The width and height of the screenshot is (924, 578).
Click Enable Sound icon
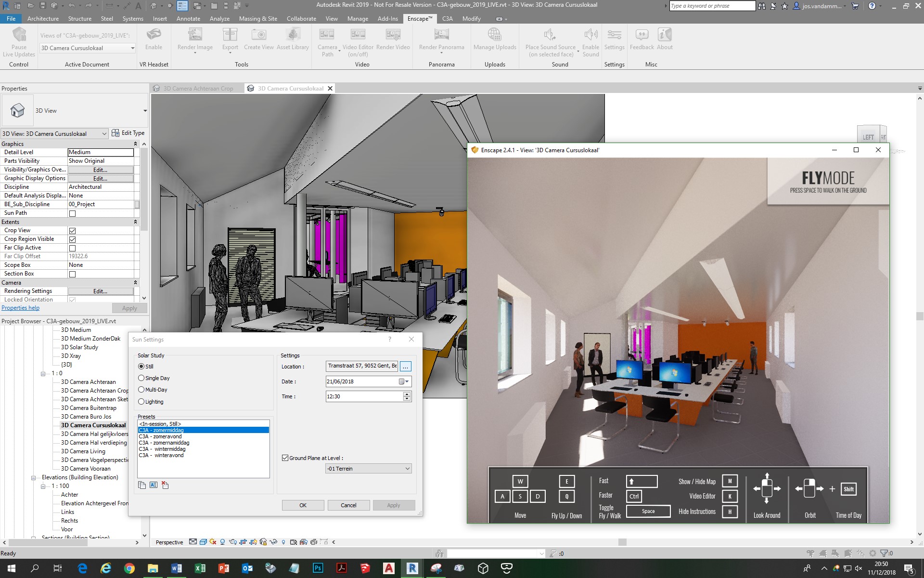[x=590, y=35]
